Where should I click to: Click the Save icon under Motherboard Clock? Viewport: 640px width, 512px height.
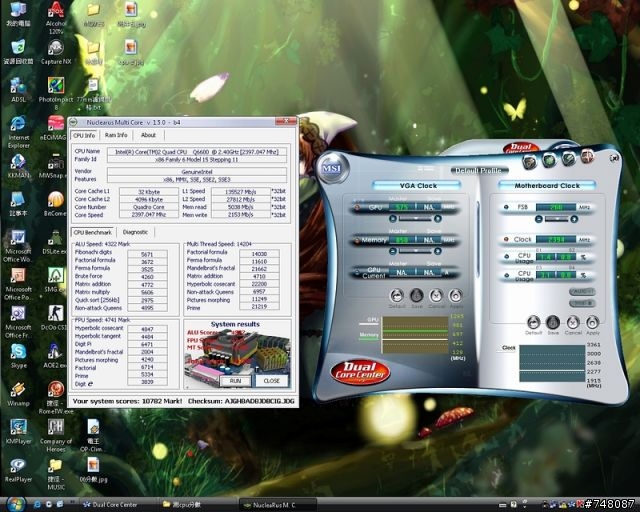(553, 322)
